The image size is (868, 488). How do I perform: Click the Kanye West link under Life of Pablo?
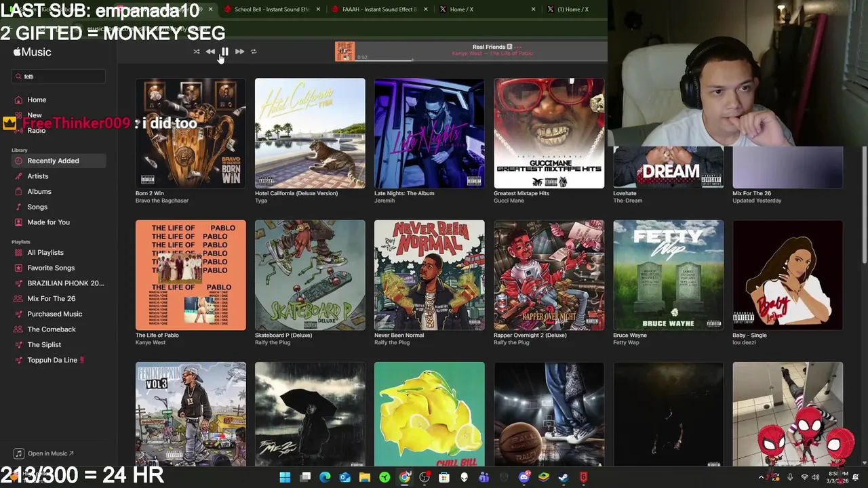151,343
